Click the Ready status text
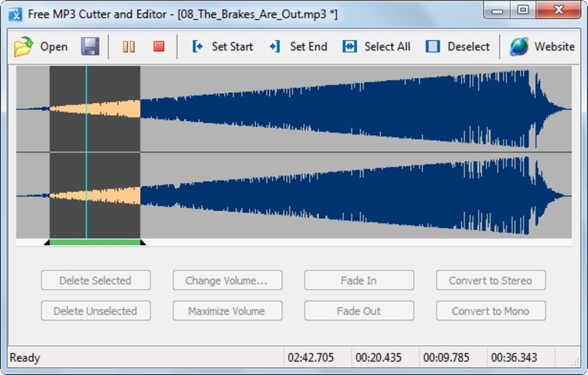Screen dimensions: 588x375 [x=25, y=358]
